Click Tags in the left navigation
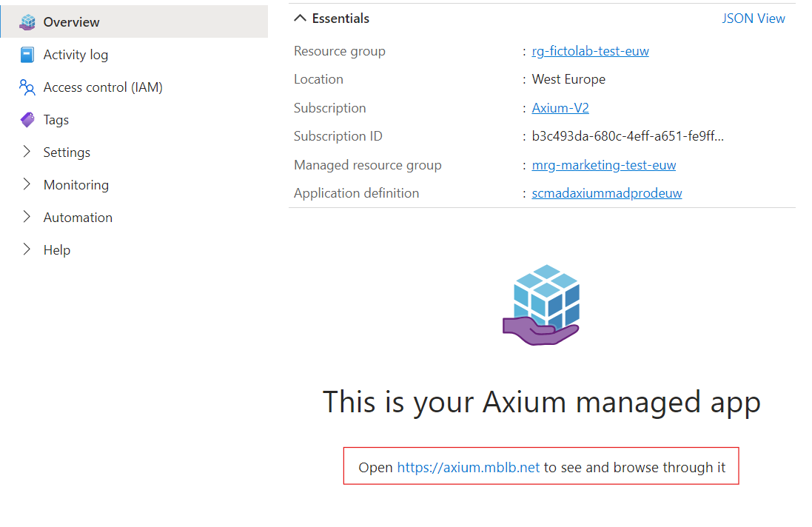The image size is (812, 527). click(x=56, y=119)
